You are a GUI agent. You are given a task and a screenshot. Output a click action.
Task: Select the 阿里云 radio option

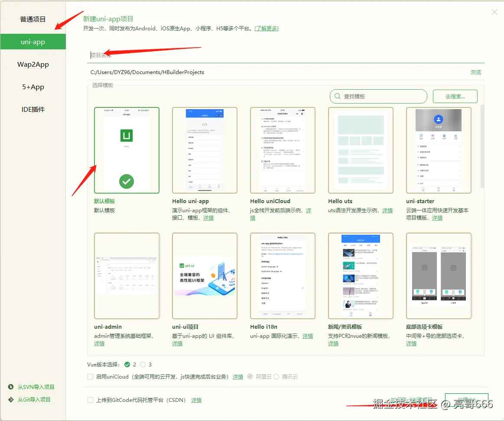coord(250,377)
